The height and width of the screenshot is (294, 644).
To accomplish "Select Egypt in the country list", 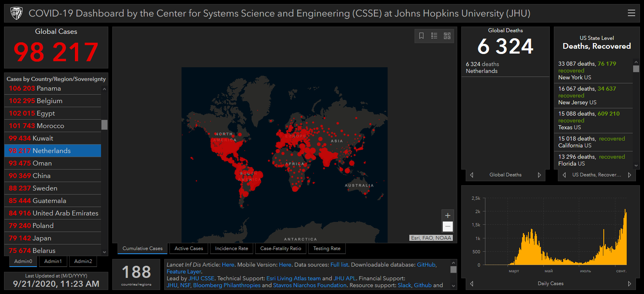I will click(53, 113).
